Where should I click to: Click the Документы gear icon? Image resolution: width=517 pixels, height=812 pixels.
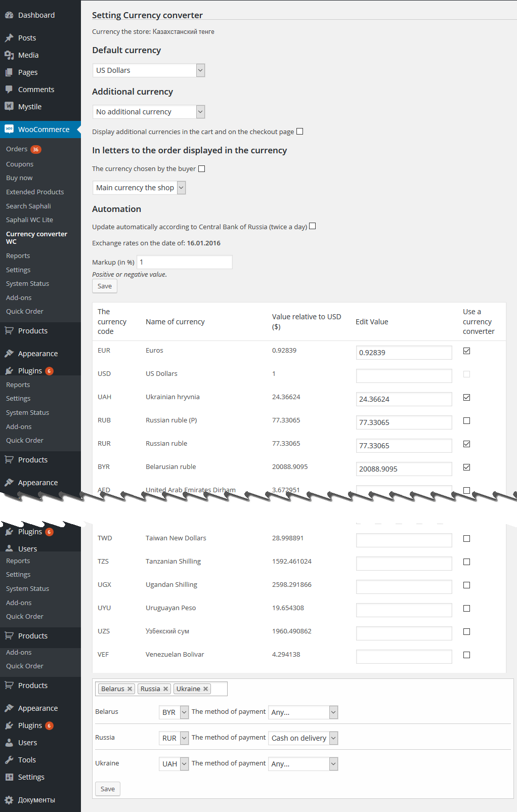[x=9, y=800]
